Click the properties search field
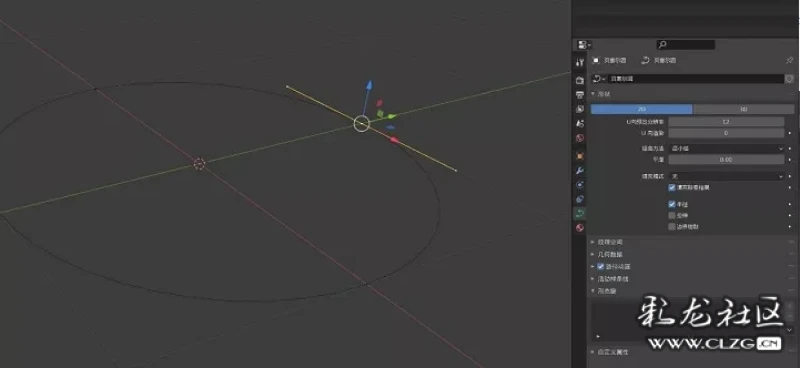The image size is (800, 368). coord(686,45)
